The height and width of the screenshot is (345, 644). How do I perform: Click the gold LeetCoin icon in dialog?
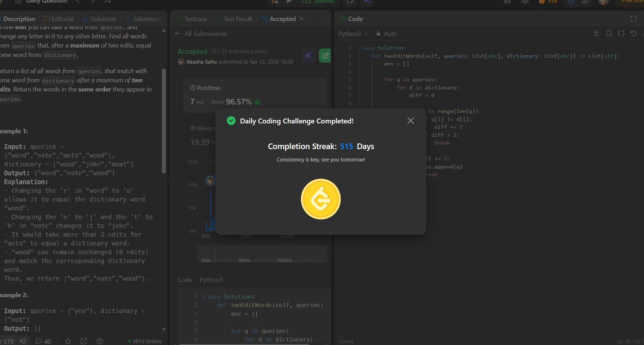click(x=321, y=199)
